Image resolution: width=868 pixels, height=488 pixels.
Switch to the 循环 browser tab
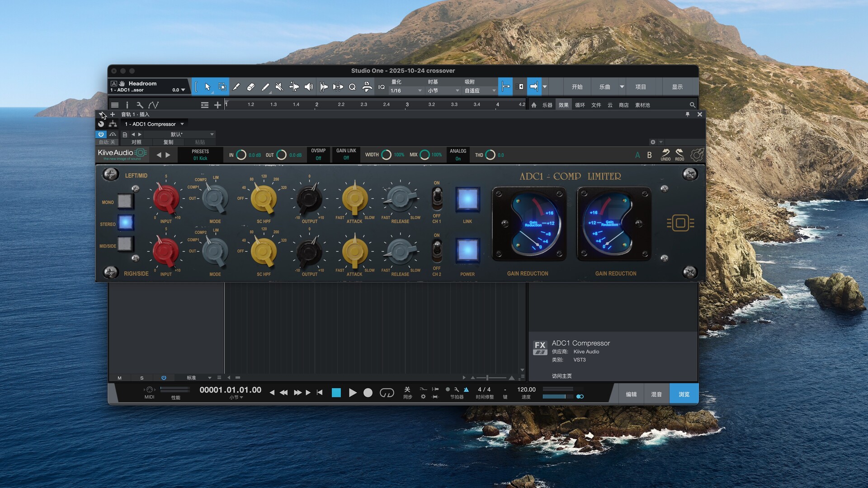580,105
